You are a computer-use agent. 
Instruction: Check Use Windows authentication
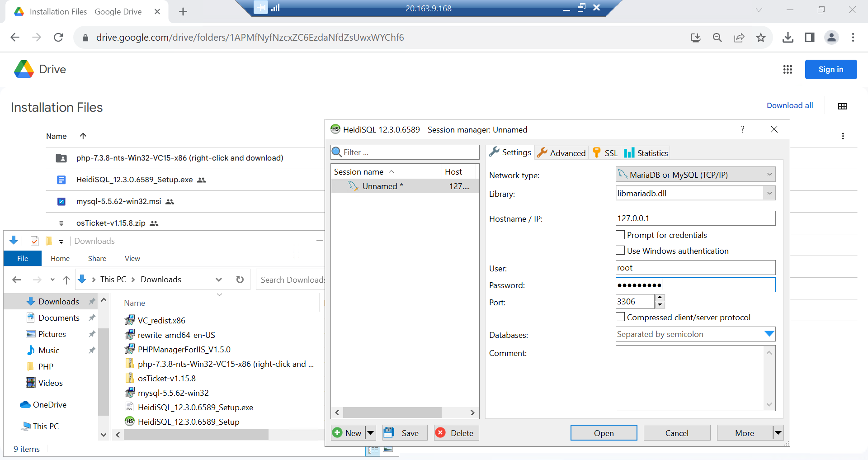[x=620, y=250]
